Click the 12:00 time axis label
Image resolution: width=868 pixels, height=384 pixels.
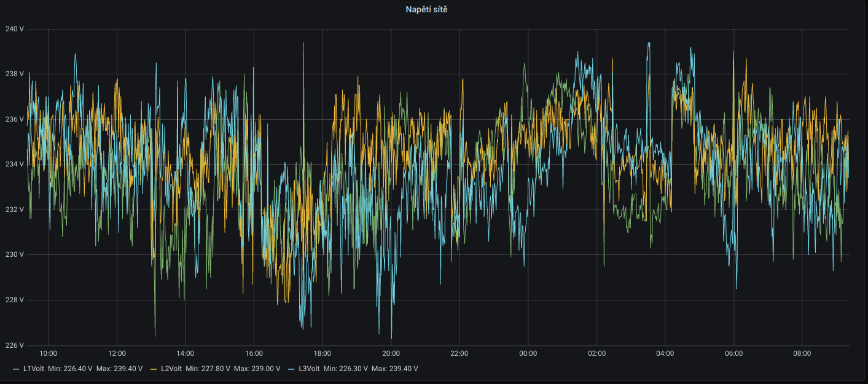117,353
